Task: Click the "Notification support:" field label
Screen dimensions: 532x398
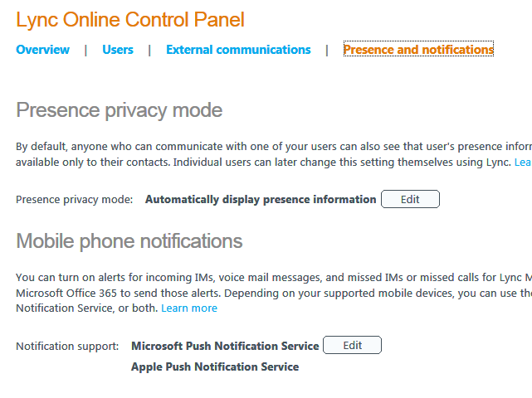Action: pyautogui.click(x=67, y=346)
